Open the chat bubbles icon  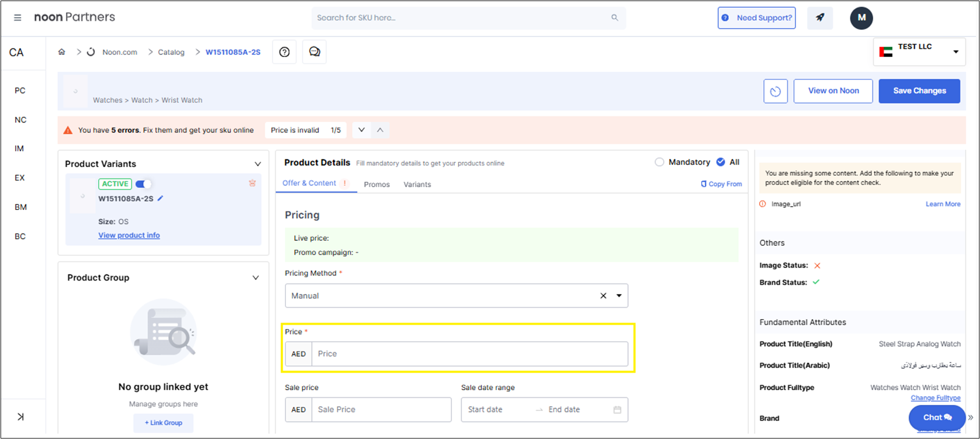pyautogui.click(x=314, y=52)
